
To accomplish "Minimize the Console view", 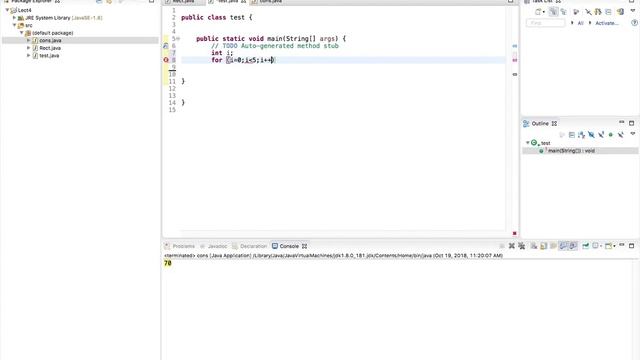I will (x=622, y=245).
